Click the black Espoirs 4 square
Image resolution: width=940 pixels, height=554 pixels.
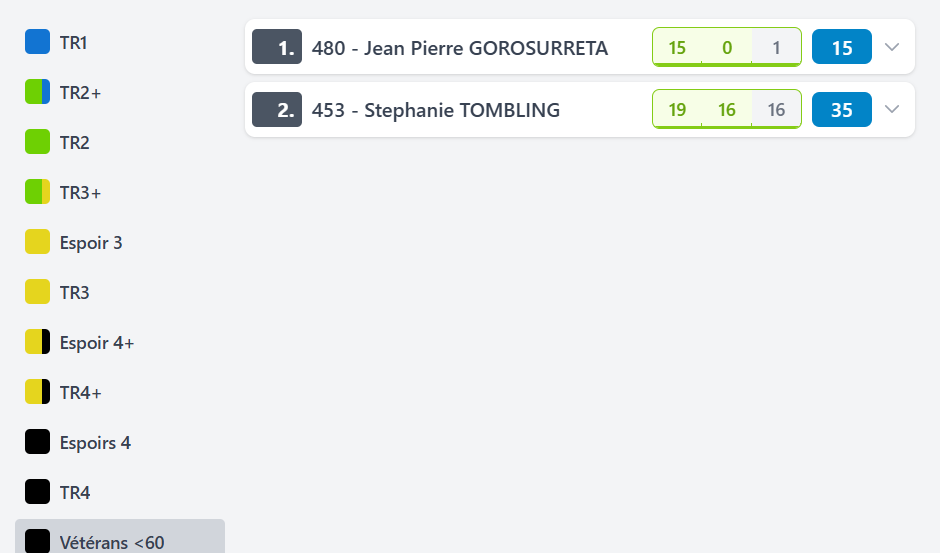tap(37, 442)
